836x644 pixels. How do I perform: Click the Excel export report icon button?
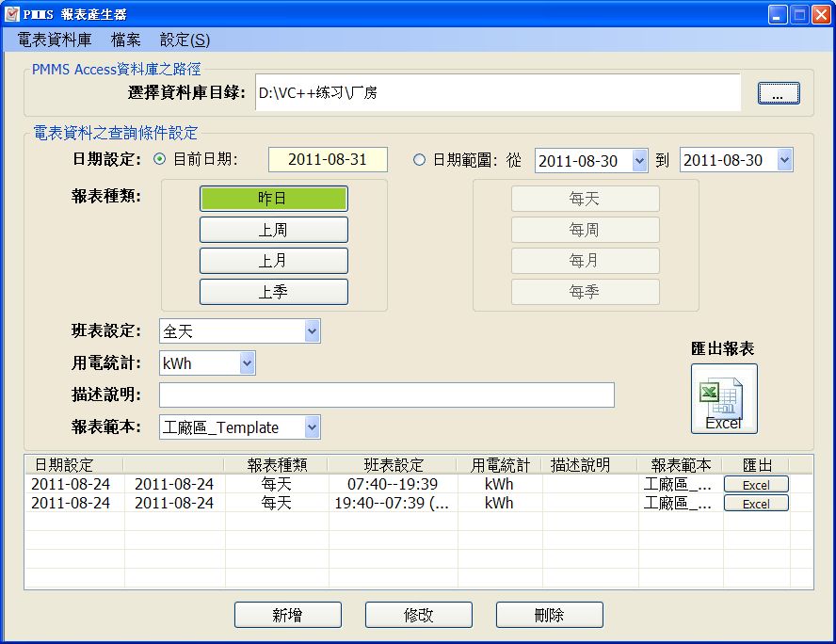724,399
